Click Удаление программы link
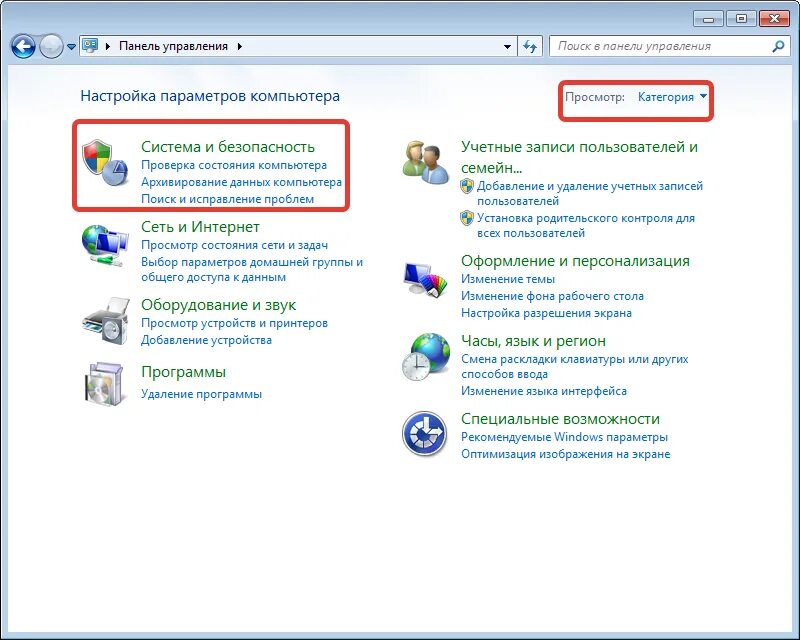The width and height of the screenshot is (800, 640). 201,394
